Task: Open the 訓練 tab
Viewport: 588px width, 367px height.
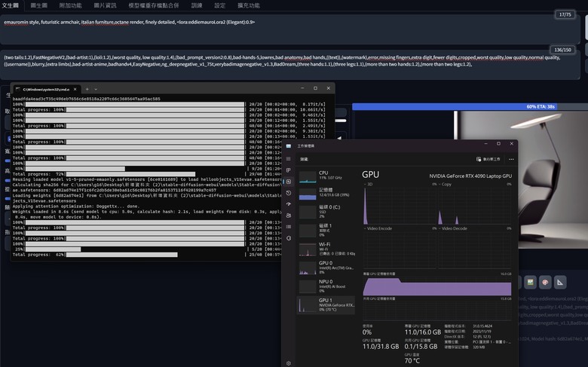Action: tap(197, 5)
